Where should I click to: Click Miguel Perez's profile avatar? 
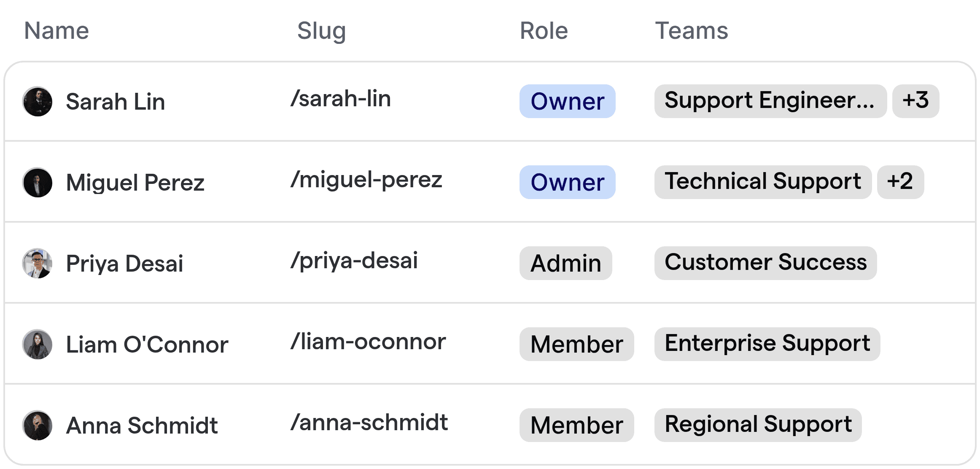point(37,182)
